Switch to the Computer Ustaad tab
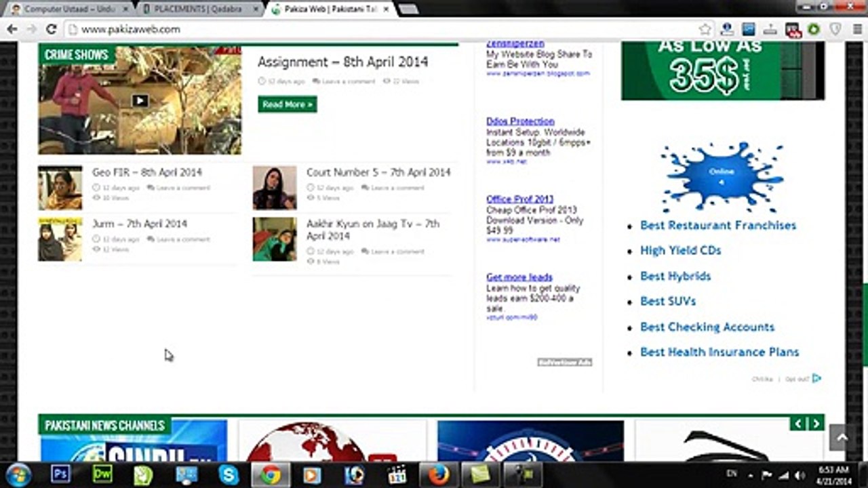This screenshot has width=868, height=488. click(x=68, y=9)
